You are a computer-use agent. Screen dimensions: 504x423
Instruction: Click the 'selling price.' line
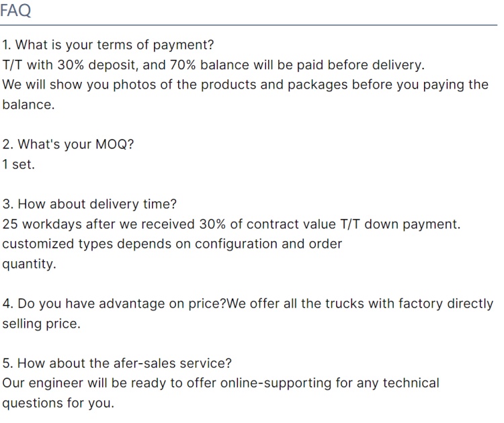(x=41, y=323)
